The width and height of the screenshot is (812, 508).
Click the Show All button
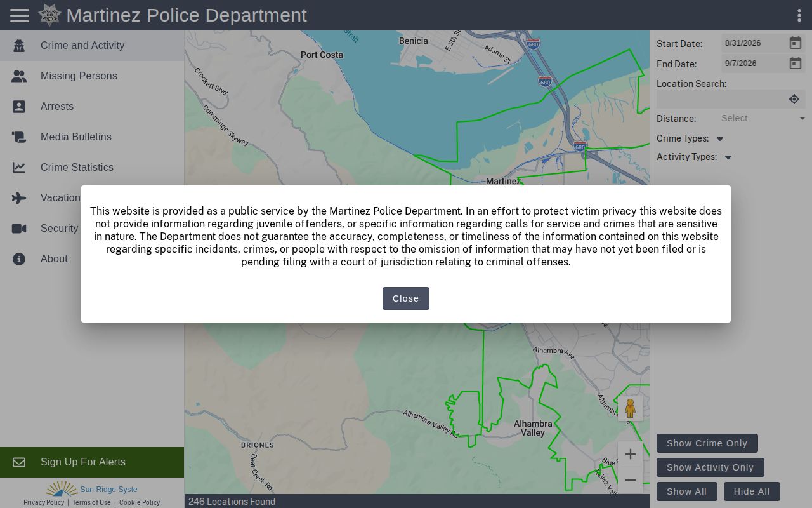click(686, 491)
